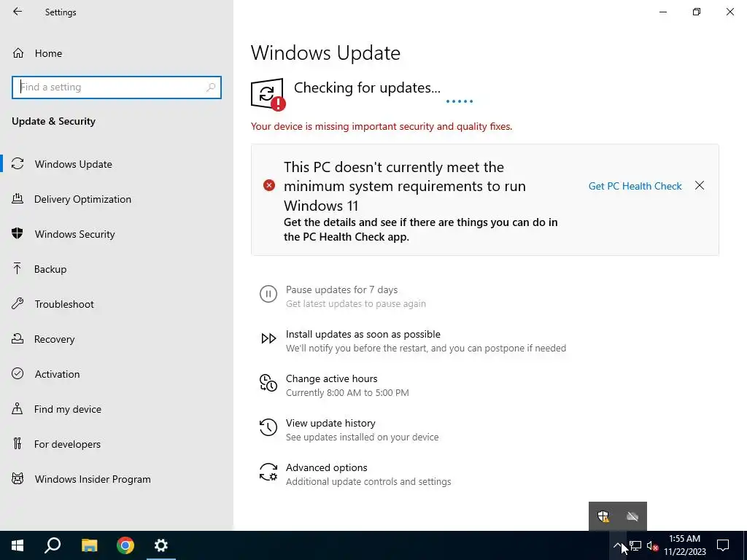
Task: Go to For developers page
Action: point(117,444)
